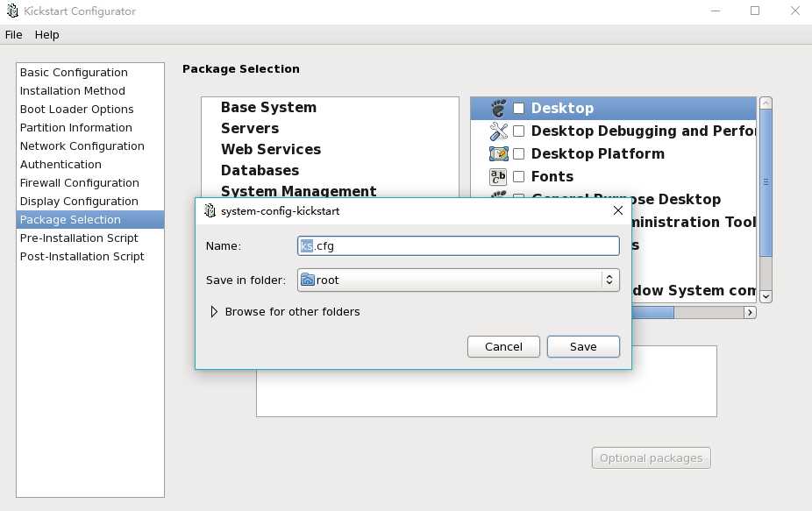The width and height of the screenshot is (812, 511).
Task: Select Basic Configuration in the sidebar
Action: pos(90,73)
